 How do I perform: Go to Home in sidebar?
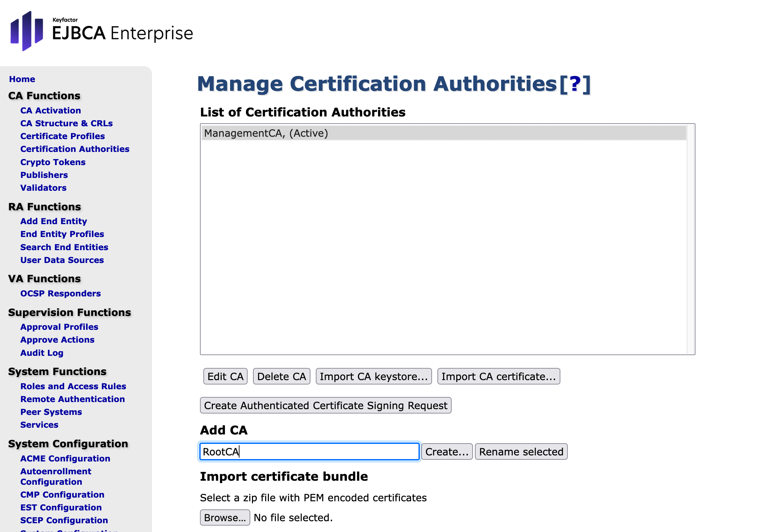tap(22, 79)
